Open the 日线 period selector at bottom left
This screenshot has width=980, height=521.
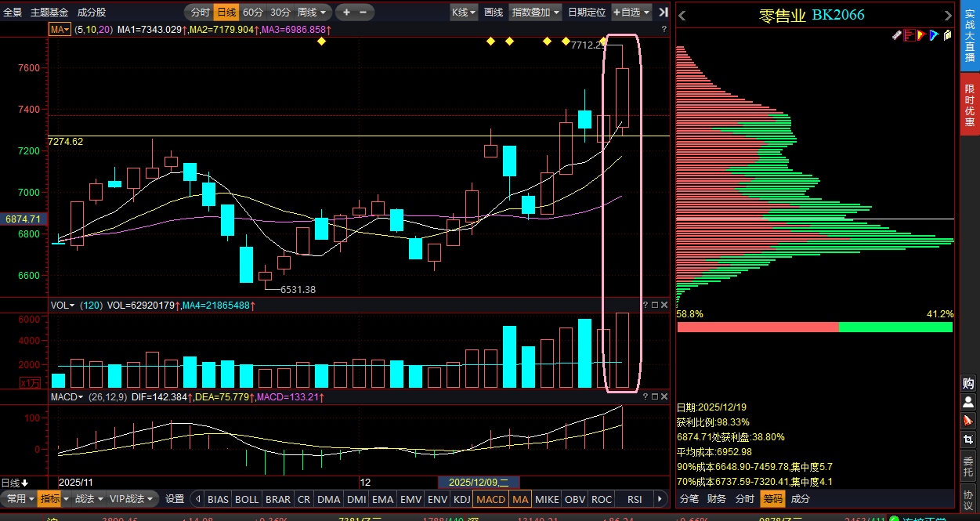pyautogui.click(x=15, y=483)
